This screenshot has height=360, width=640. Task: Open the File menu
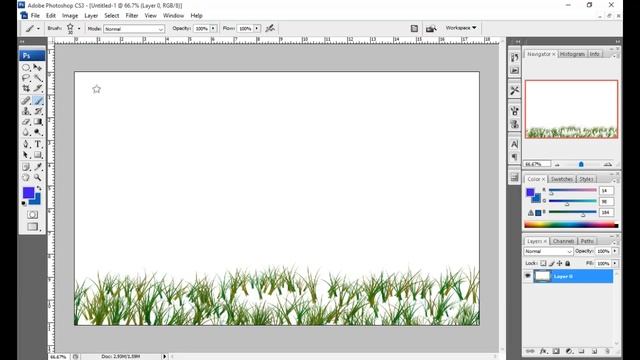[x=36, y=16]
